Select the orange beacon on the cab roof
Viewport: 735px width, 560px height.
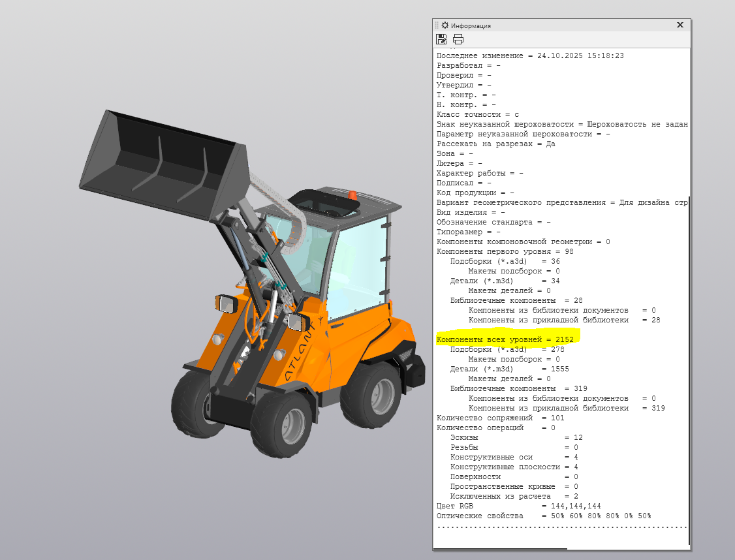point(352,194)
